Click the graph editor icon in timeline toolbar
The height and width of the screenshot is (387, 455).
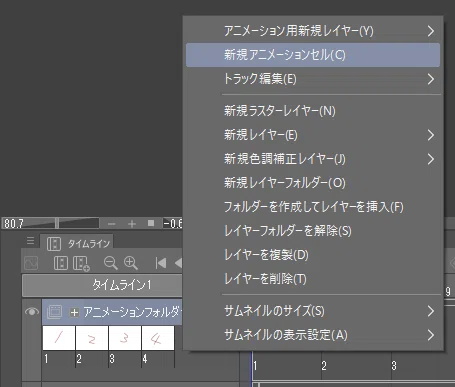[31, 263]
